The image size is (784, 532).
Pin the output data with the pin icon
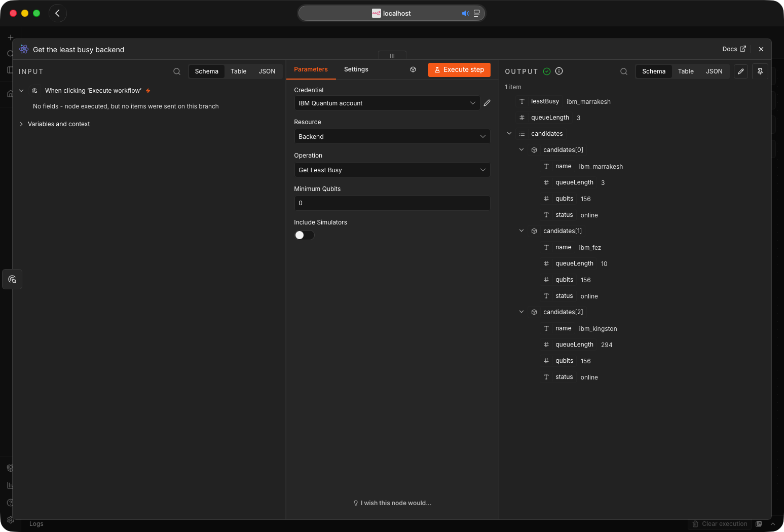tap(760, 71)
